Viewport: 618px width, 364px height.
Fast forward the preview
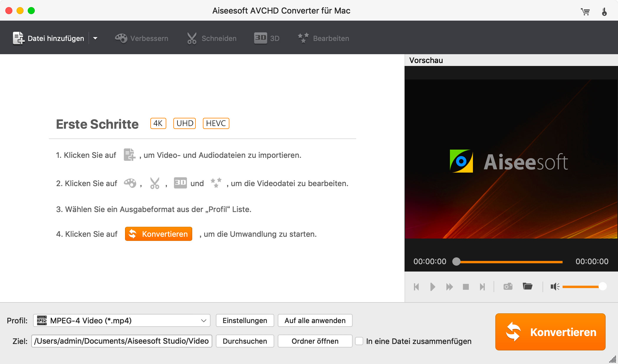(x=449, y=287)
